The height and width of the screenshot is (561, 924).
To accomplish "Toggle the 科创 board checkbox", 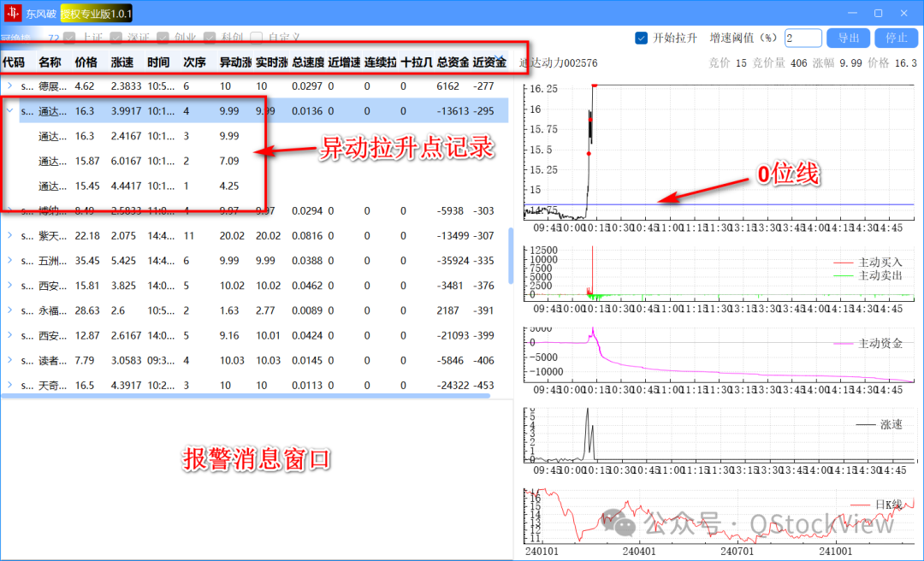I will click(x=210, y=38).
